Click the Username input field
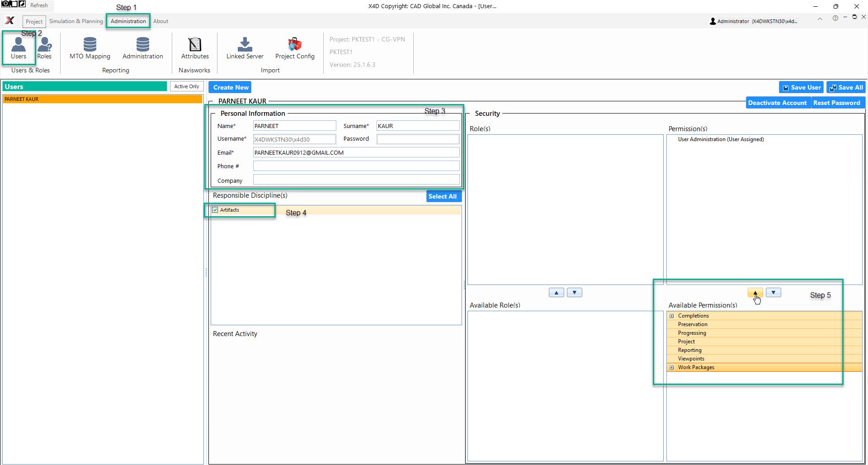Viewport: 868px width, 465px height. (295, 139)
